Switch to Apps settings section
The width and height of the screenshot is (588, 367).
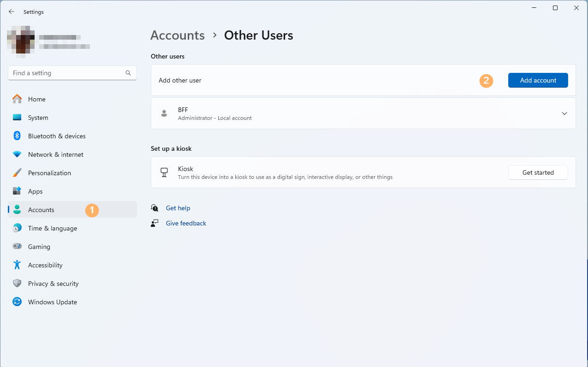coord(35,191)
